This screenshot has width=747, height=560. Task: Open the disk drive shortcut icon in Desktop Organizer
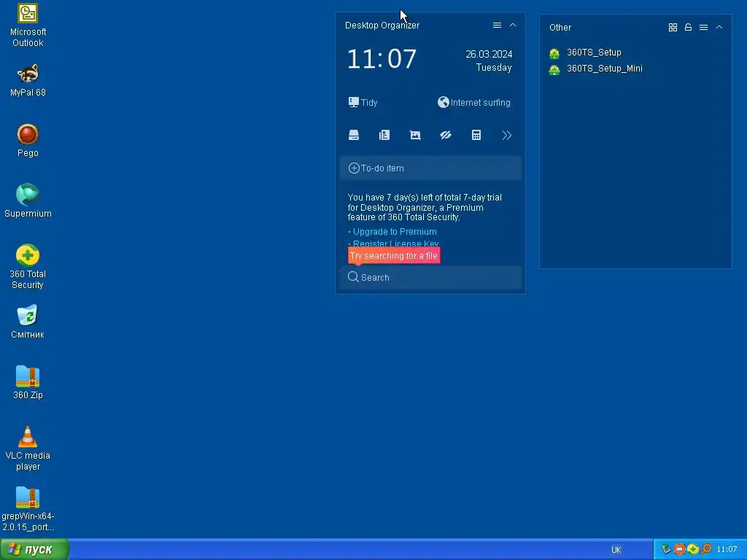354,135
